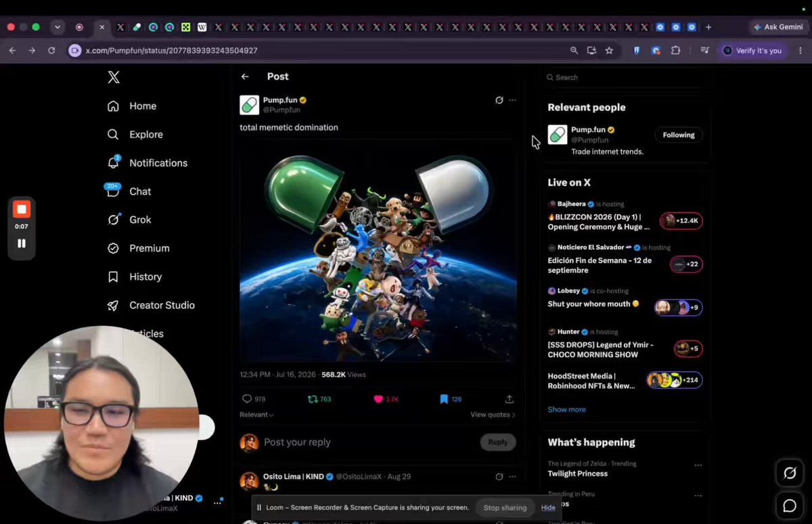Click Show more under Live on X

[x=567, y=410]
